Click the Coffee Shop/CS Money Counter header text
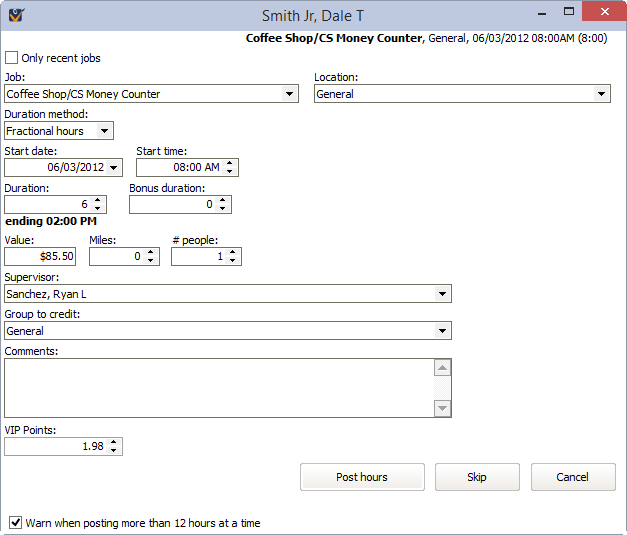Image resolution: width=627 pixels, height=535 pixels. pos(334,38)
